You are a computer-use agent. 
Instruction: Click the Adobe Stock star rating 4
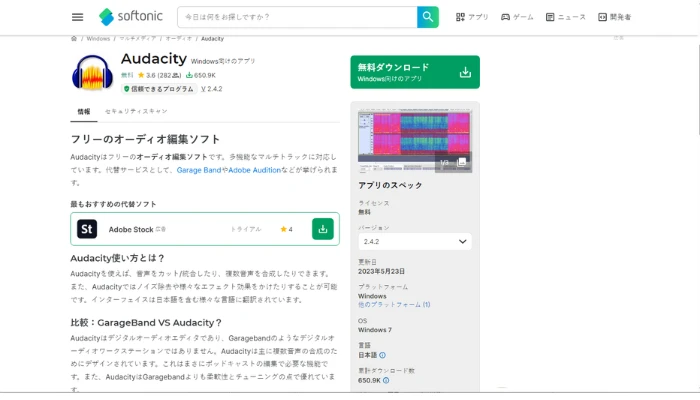286,229
